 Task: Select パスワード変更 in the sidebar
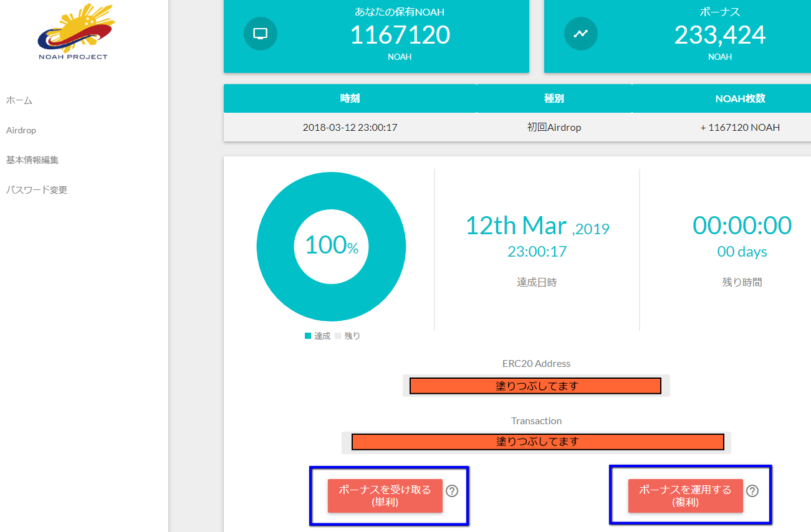tap(37, 190)
